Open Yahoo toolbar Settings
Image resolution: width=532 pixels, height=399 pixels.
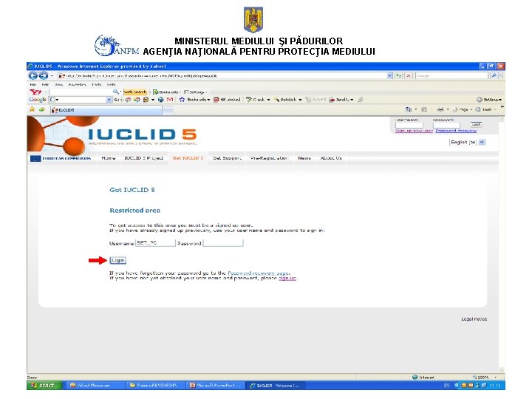[x=195, y=92]
